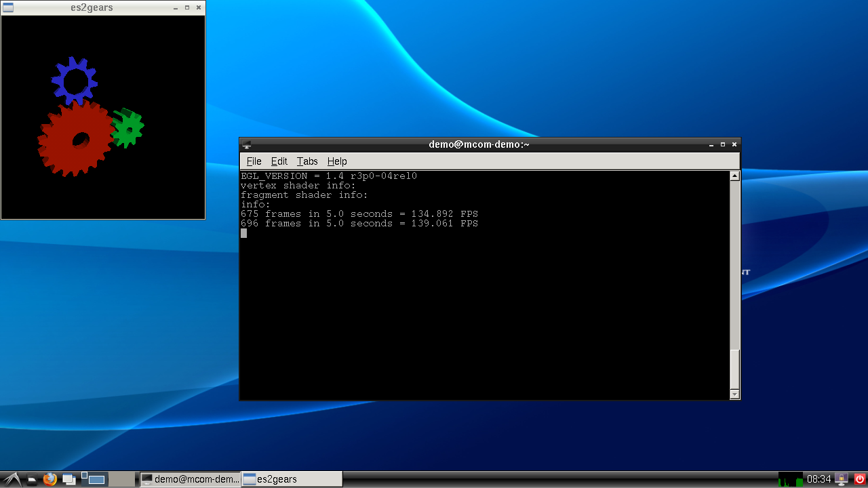The height and width of the screenshot is (488, 868).
Task: Click the terminal scrollbar down arrow
Action: [x=734, y=394]
